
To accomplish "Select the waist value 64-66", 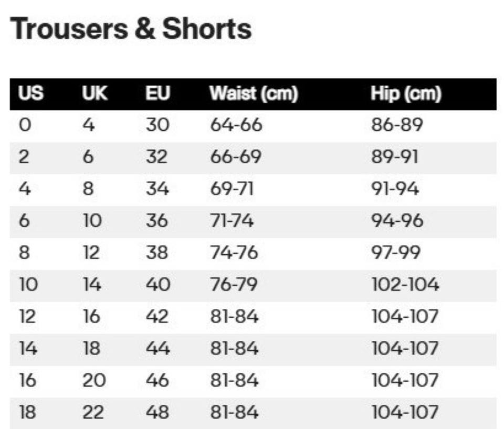I will point(236,125).
